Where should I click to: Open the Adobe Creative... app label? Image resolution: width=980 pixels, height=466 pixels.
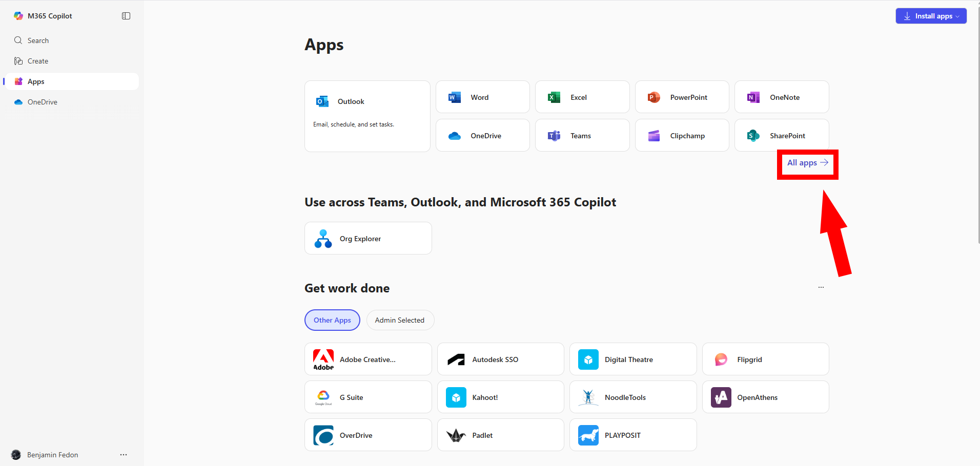(367, 359)
